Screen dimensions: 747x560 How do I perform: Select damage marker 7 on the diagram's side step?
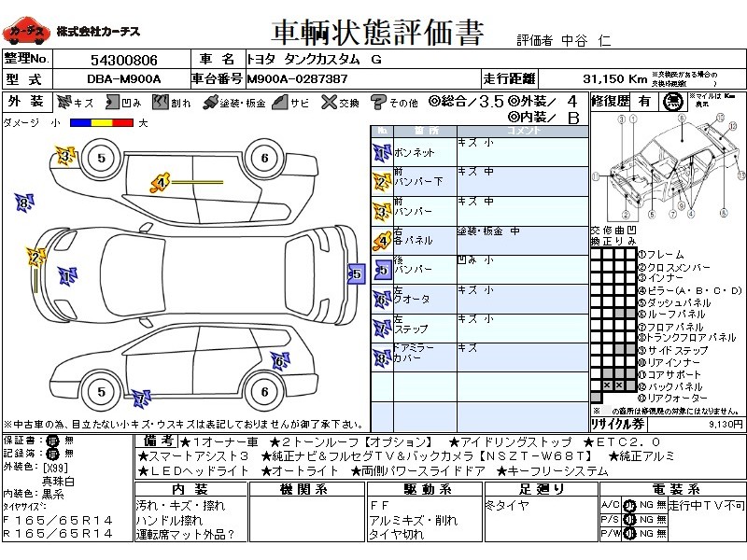click(141, 399)
